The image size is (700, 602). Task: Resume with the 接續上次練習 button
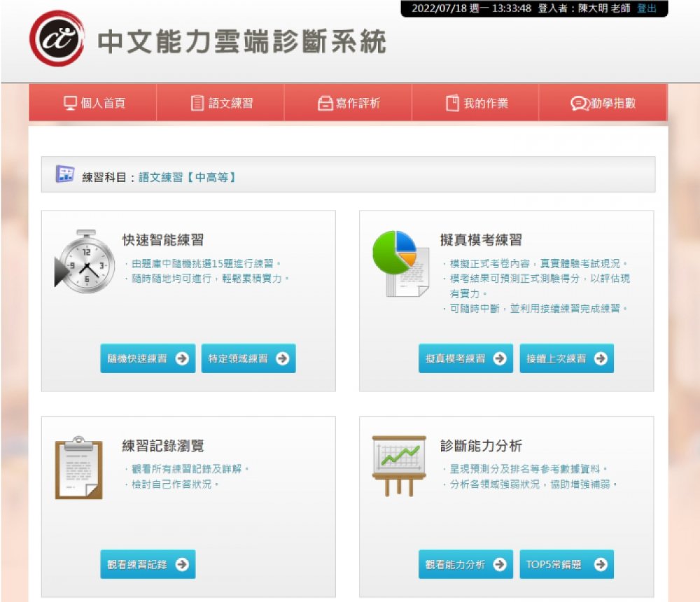tap(566, 358)
